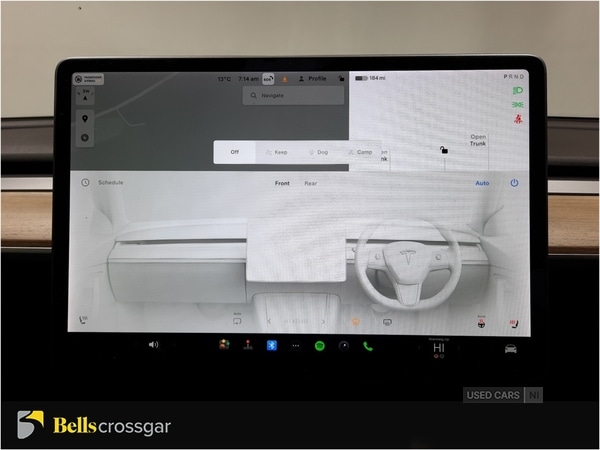Open the car controls icon
Screen dimensions: 600x450
point(511,347)
